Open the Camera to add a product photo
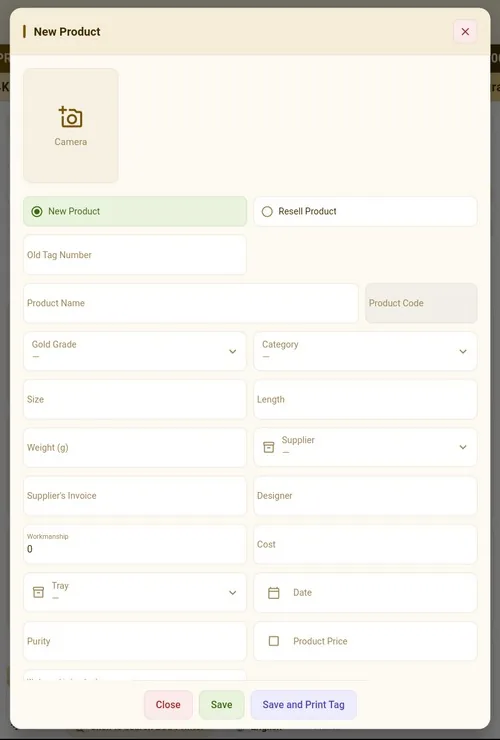Image resolution: width=500 pixels, height=740 pixels. [x=71, y=126]
